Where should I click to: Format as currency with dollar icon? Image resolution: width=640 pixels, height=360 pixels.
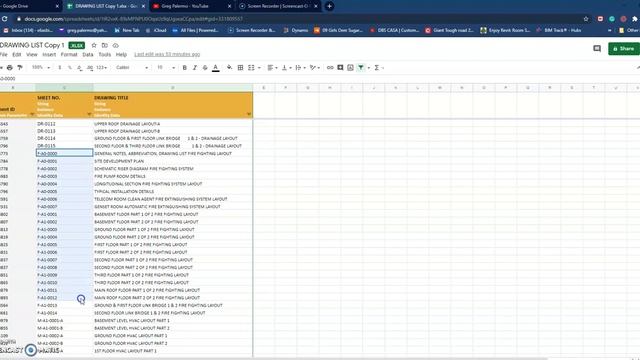click(x=60, y=67)
